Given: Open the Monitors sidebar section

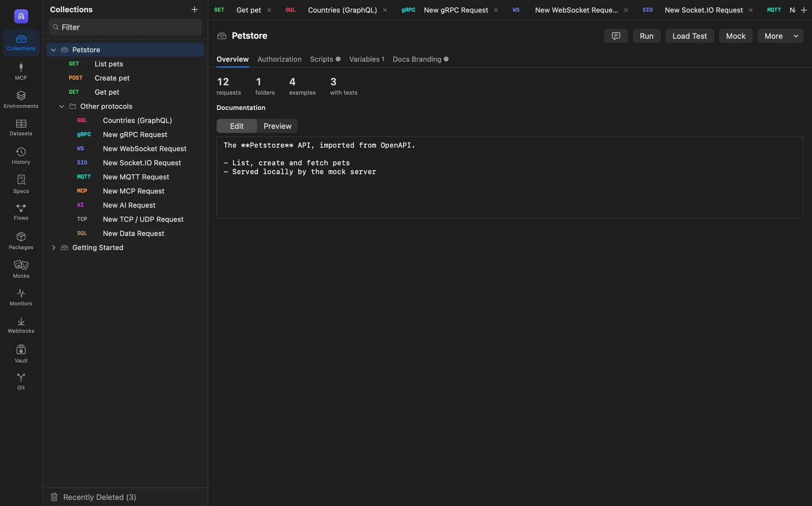Looking at the screenshot, I should point(21,297).
